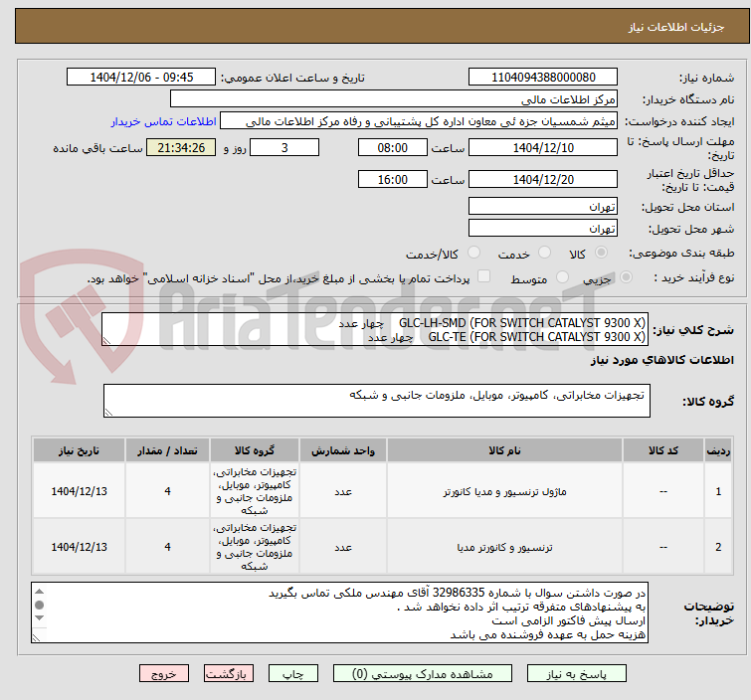This screenshot has width=751, height=700.
Task: Click the شرح کلی نیاز text area
Action: tap(375, 329)
